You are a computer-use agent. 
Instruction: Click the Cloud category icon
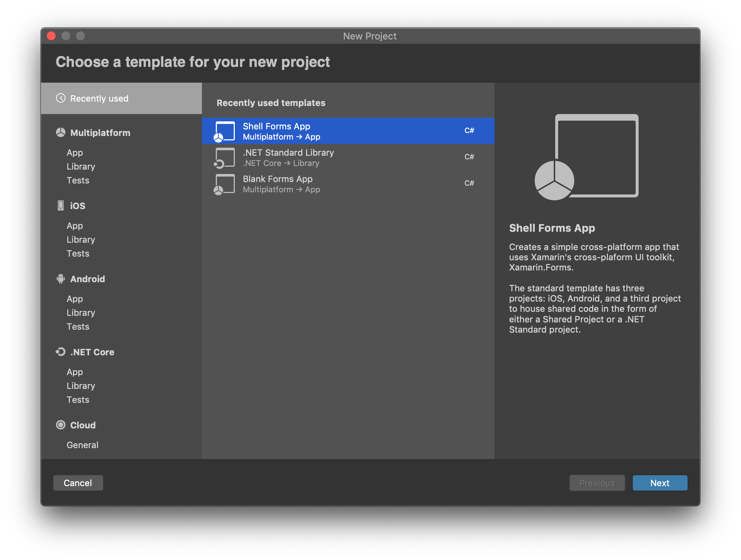61,425
